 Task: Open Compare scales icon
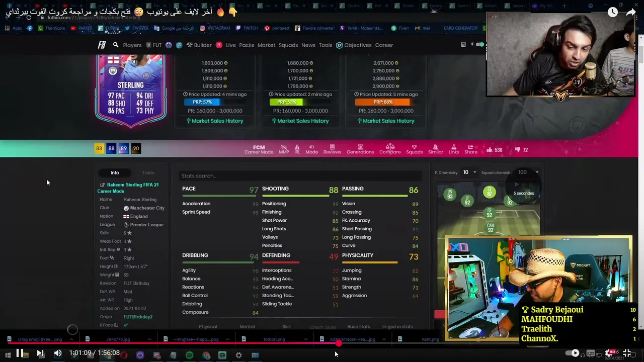click(x=390, y=149)
